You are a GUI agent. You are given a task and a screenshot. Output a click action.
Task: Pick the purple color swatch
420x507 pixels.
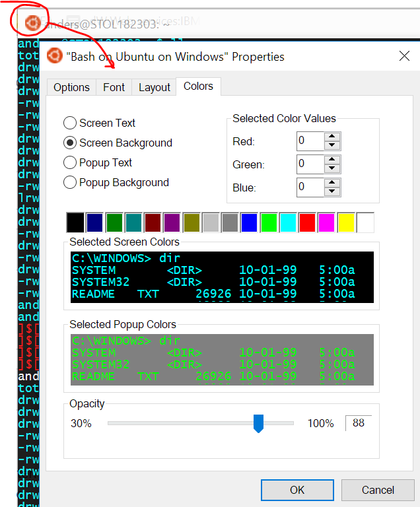[172, 222]
